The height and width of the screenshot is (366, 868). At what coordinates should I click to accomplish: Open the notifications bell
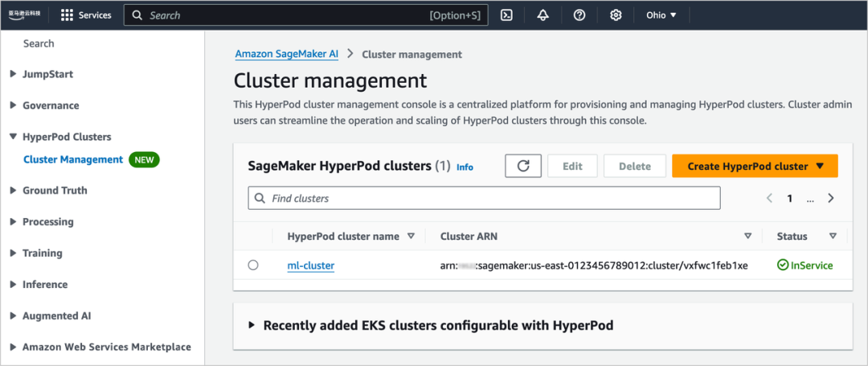(542, 15)
